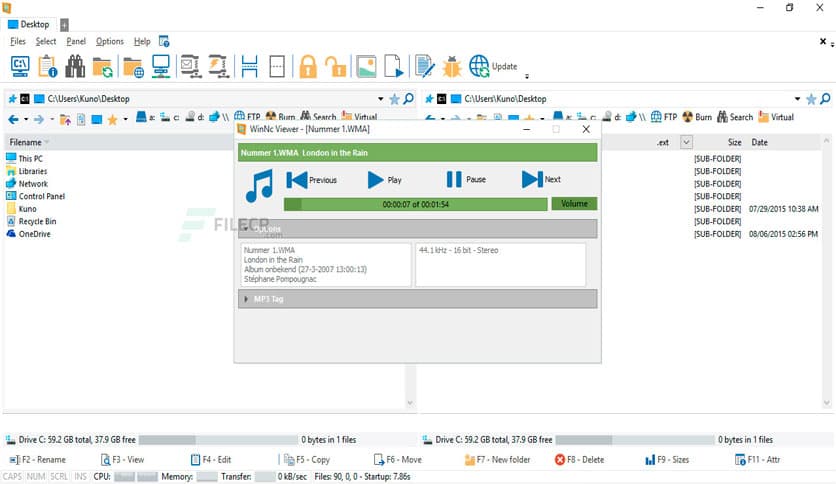
Task: Open the dropdown next to the left favorites star
Action: [x=125, y=119]
